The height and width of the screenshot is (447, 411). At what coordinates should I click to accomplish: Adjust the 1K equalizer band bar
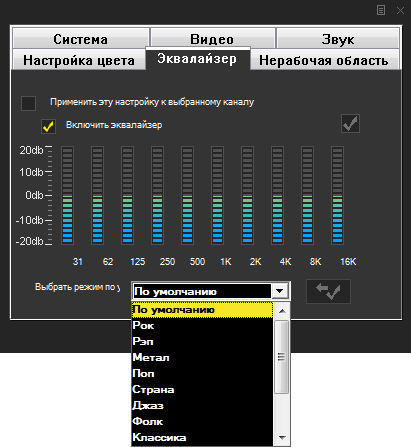point(217,195)
